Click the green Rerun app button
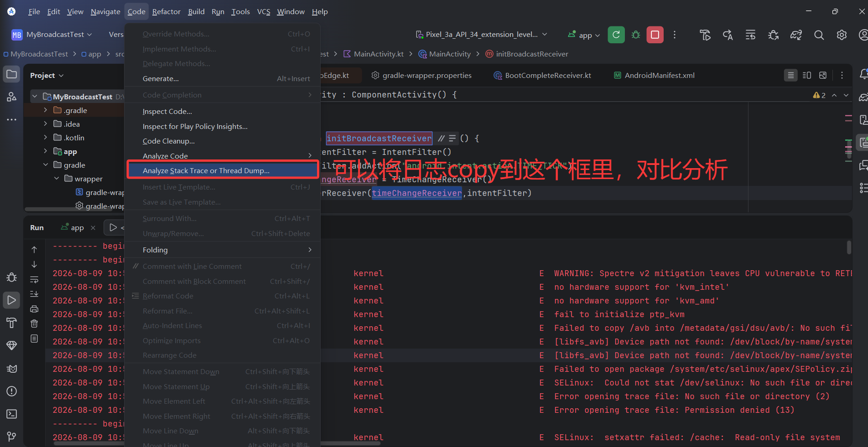Screen dimensions: 868x447 [x=616, y=35]
